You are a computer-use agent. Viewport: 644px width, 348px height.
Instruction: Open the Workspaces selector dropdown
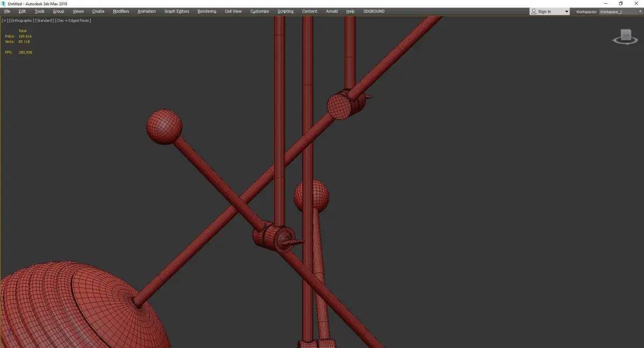coord(620,12)
